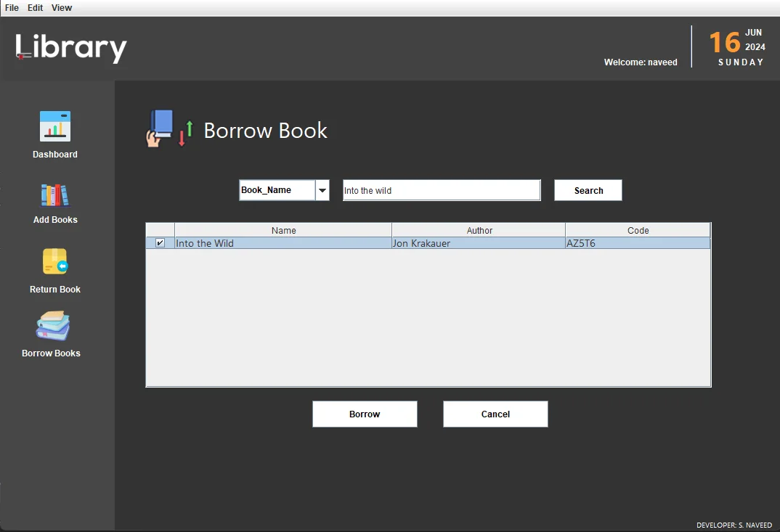Uncheck the Into the Wild row checkbox

161,243
